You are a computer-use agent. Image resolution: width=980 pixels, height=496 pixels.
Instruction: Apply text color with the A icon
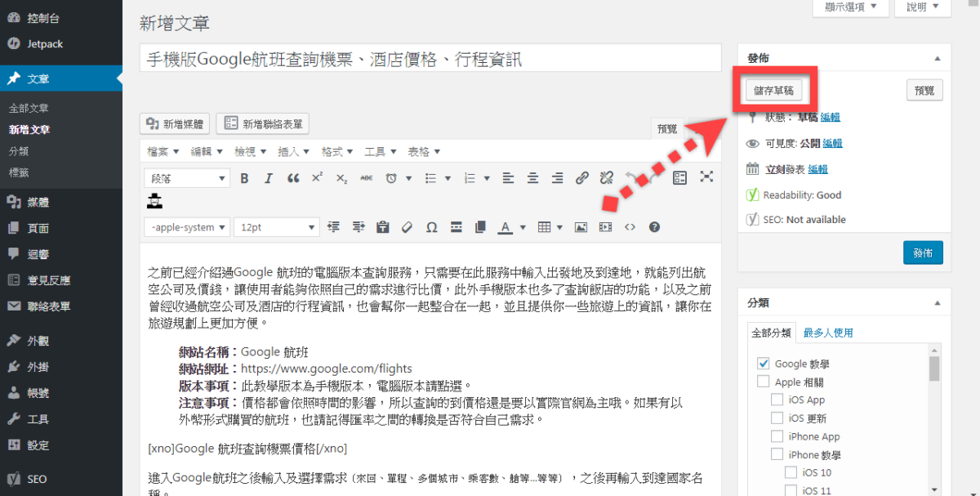tap(505, 227)
